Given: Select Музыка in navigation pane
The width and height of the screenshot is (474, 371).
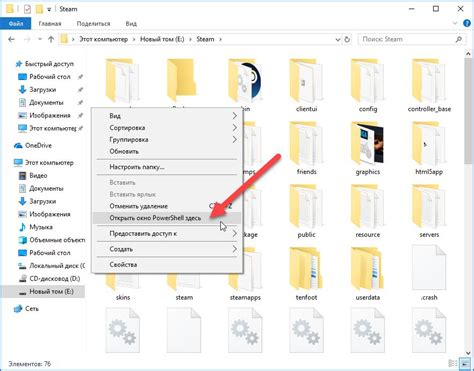Looking at the screenshot, I should coord(41,227).
